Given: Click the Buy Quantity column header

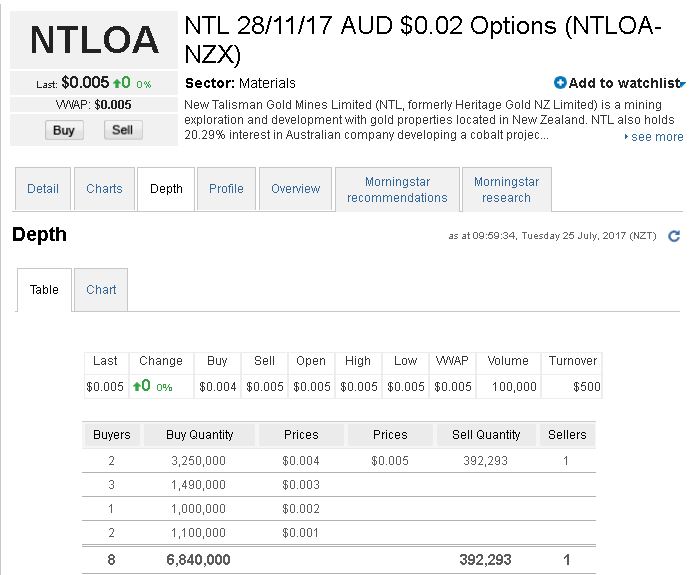Looking at the screenshot, I should [199, 435].
